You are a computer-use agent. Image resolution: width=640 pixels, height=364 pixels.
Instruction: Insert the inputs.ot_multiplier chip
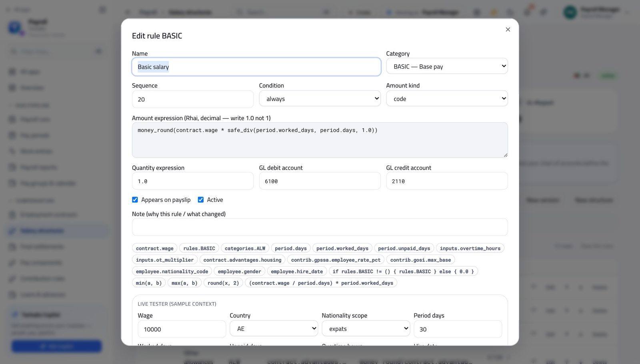click(165, 260)
